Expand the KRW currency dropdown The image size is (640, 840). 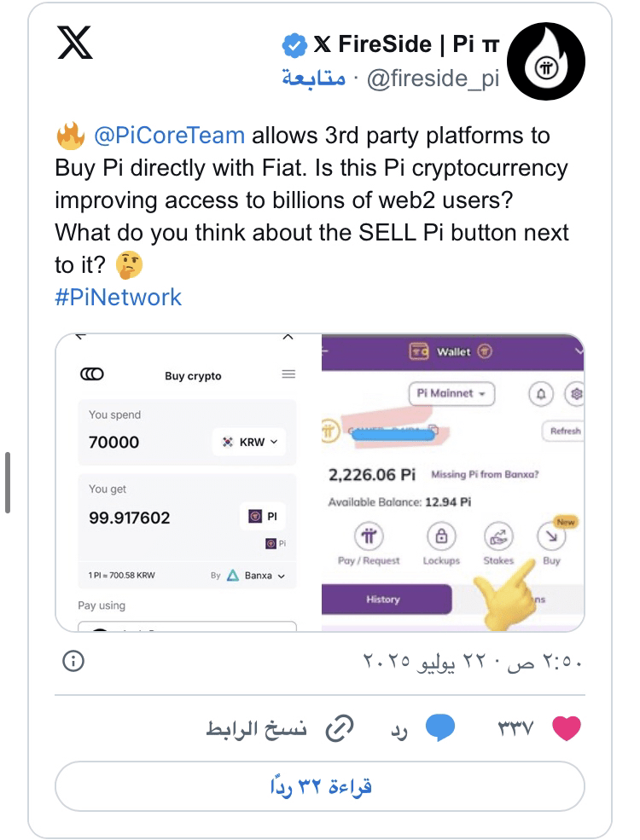[249, 442]
